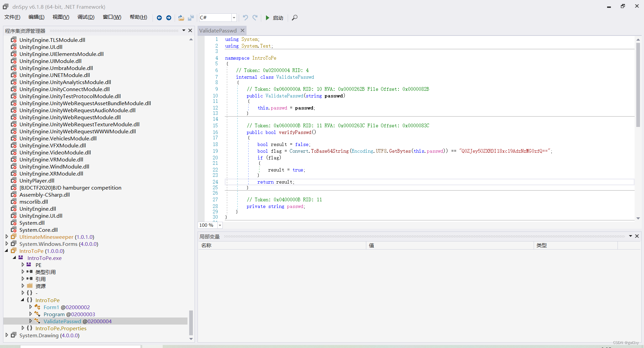Click the ValidatePasswd class icon in tree
644x348 pixels.
tap(37, 321)
